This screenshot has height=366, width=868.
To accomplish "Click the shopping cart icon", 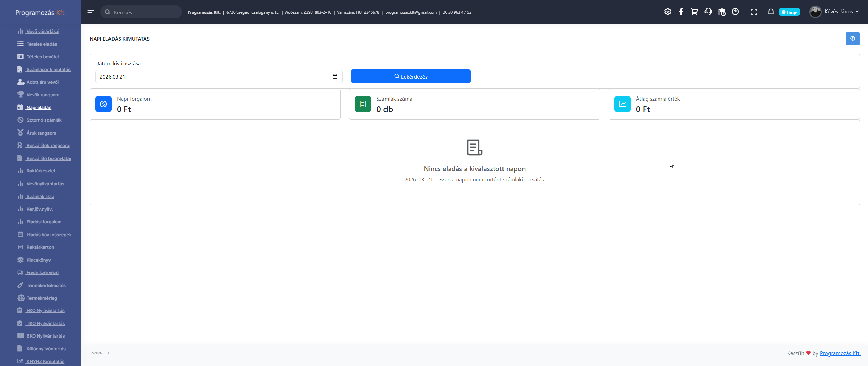I will (x=694, y=12).
